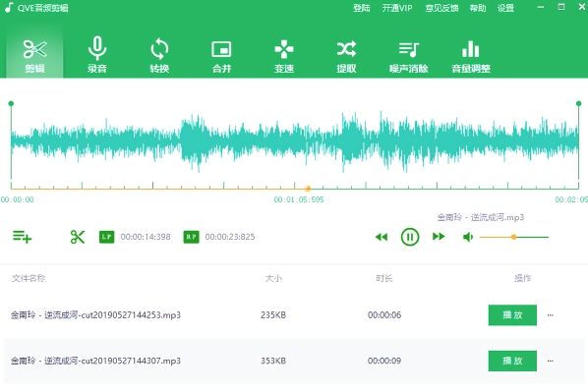Open the 噪声消除 noise removal tool
Image resolution: width=588 pixels, height=392 pixels.
click(x=408, y=54)
